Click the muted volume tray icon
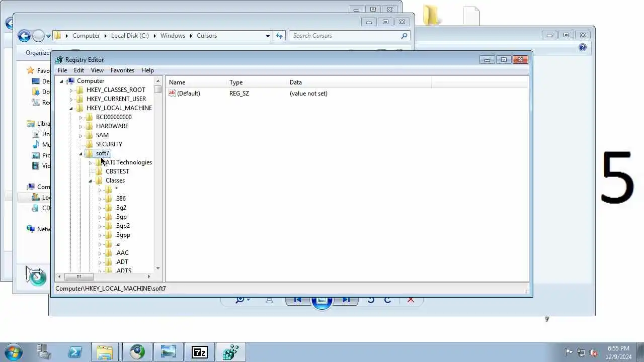Screen dimensions: 644x362 coord(594,353)
